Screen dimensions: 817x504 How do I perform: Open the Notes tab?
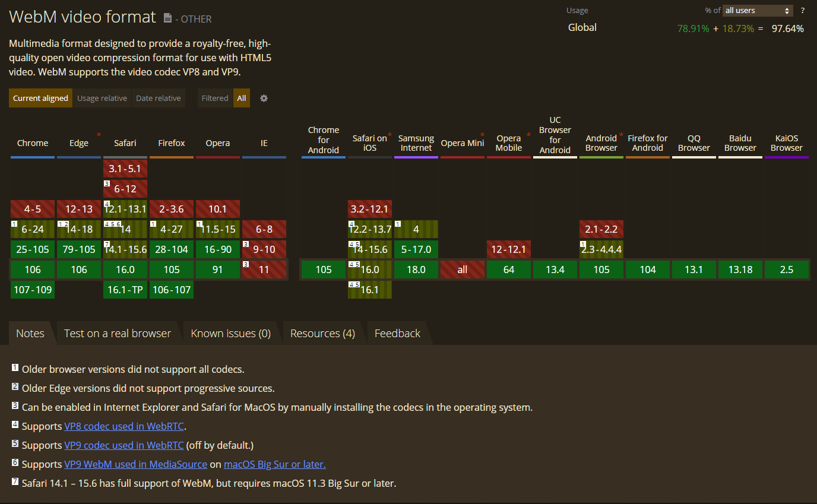pyautogui.click(x=30, y=334)
